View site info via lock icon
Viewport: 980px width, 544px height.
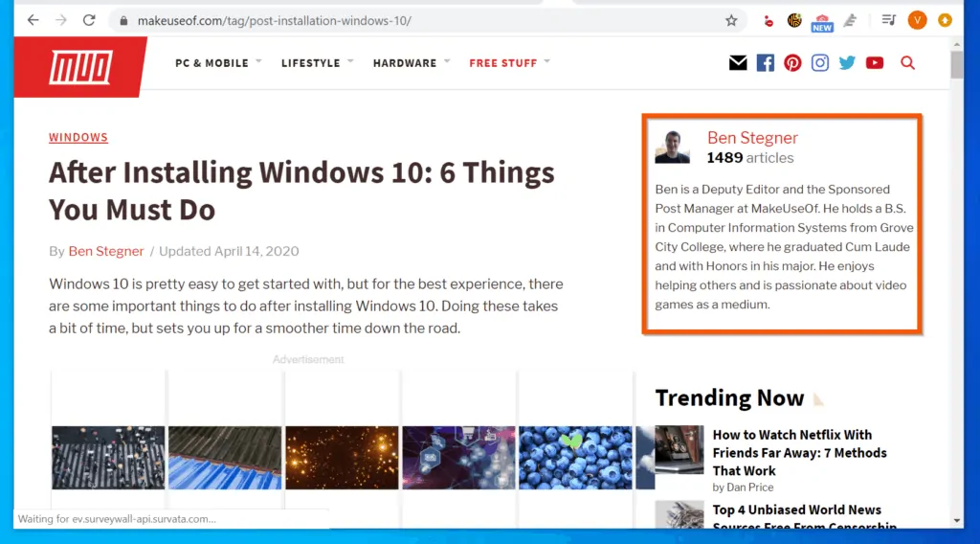coord(123,21)
